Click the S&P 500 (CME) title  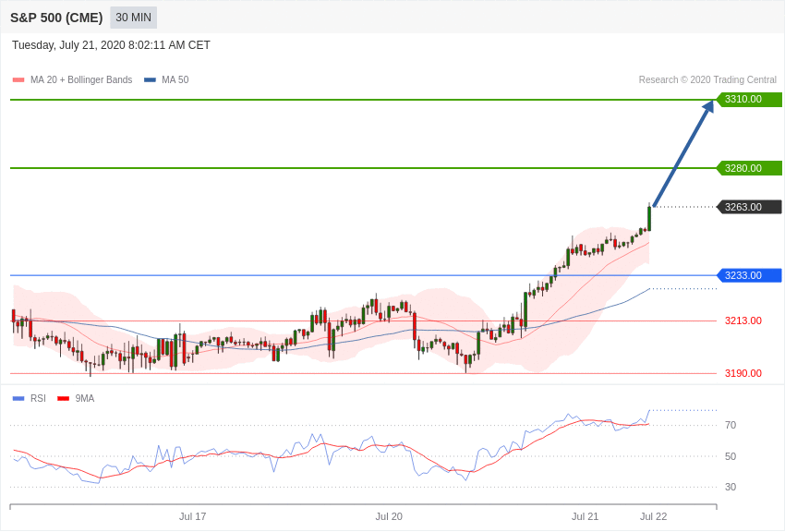pyautogui.click(x=56, y=18)
